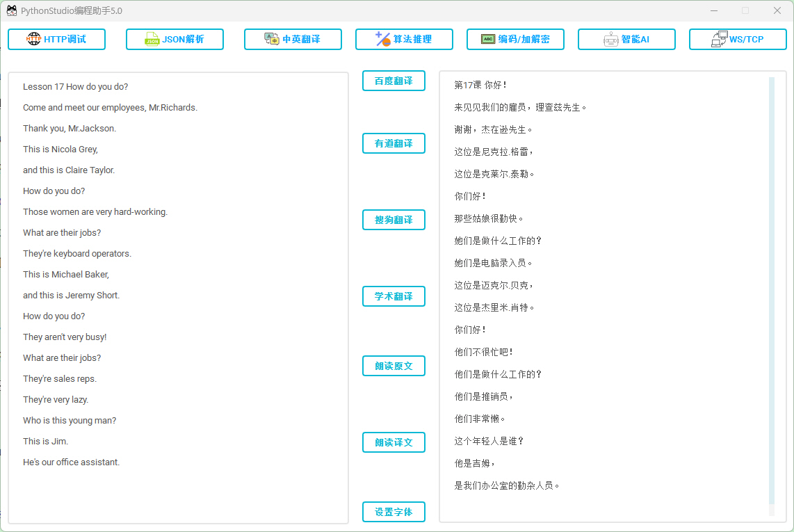Image resolution: width=794 pixels, height=532 pixels.
Task: Click the 编码/加解密 ABC icon
Action: tap(488, 40)
